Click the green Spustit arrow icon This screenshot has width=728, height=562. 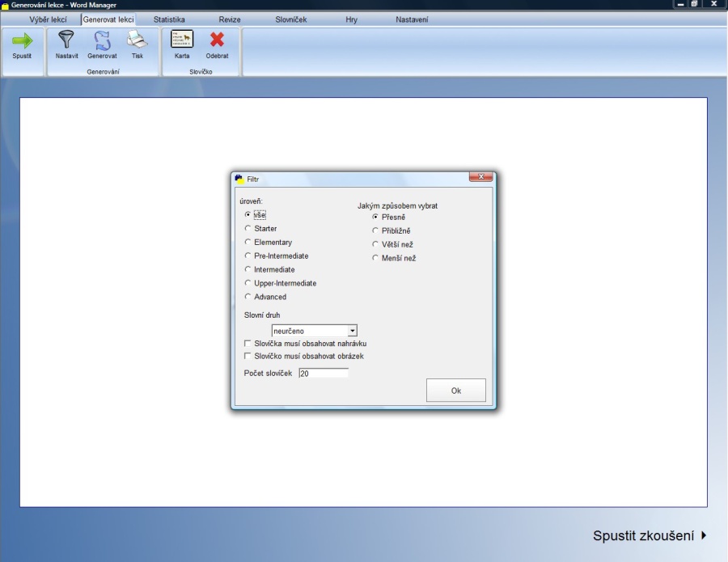[22, 40]
